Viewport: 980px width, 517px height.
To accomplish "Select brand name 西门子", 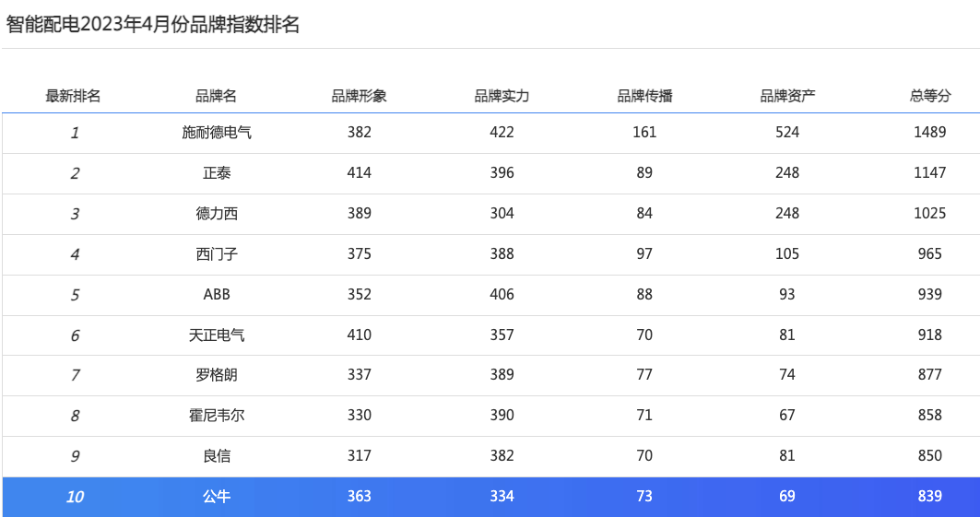I will (x=217, y=254).
